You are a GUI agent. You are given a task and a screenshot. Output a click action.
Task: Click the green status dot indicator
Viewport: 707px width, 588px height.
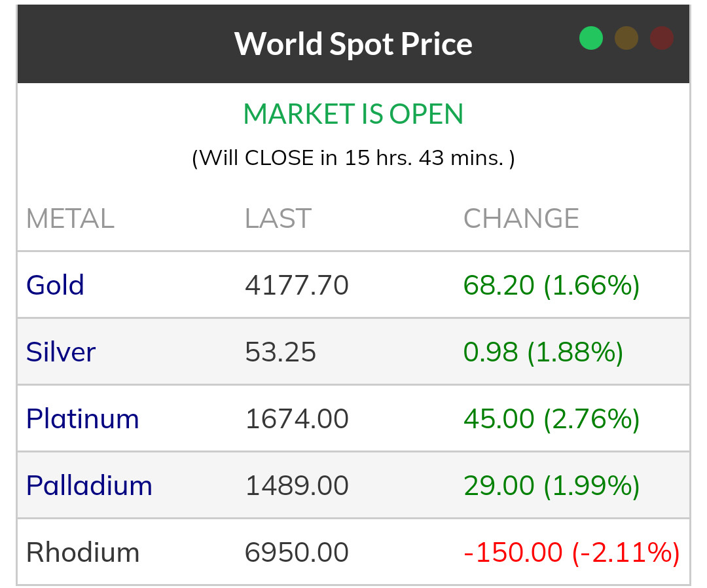[590, 38]
